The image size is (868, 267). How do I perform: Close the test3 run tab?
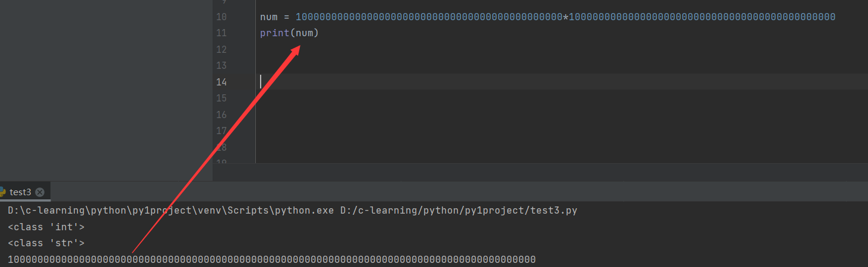click(x=40, y=192)
